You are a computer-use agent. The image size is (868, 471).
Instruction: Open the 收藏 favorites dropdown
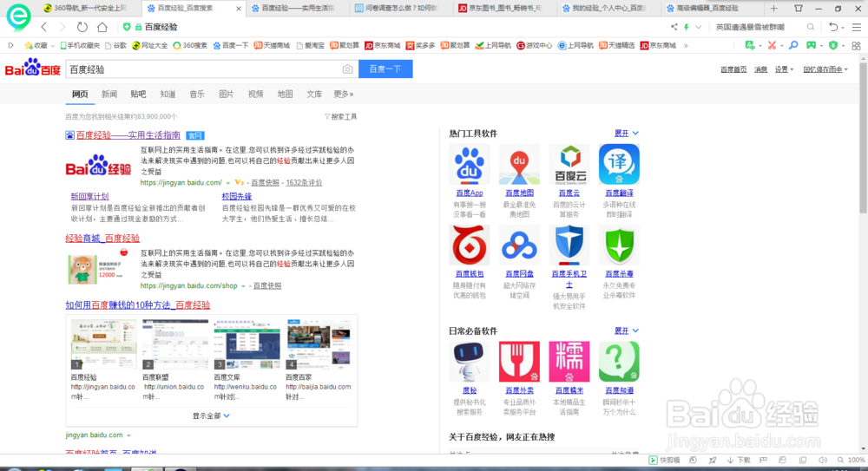click(x=39, y=45)
